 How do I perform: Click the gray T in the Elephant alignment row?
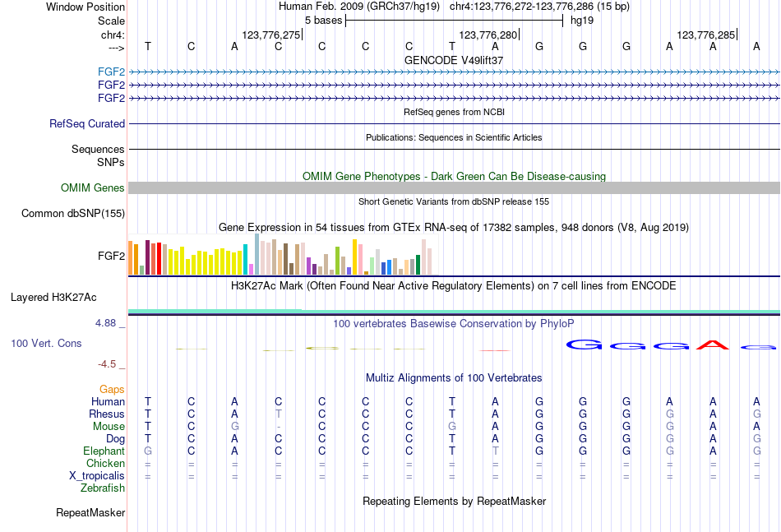pos(495,451)
